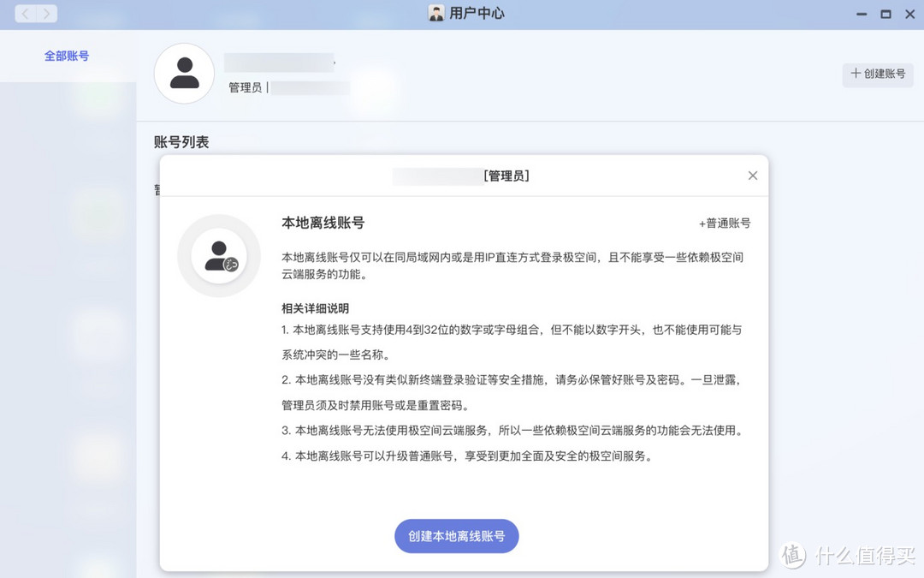Click the blurred username beside the avatar
924x578 pixels.
[x=279, y=63]
